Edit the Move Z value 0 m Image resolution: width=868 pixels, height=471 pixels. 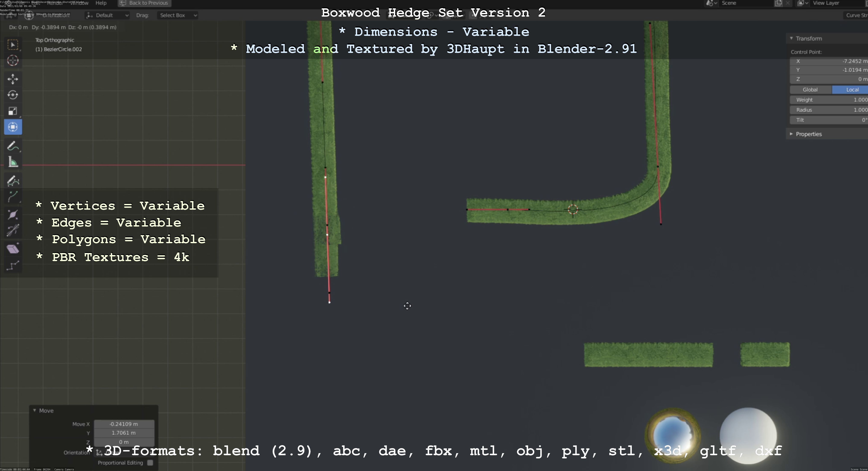(124, 442)
